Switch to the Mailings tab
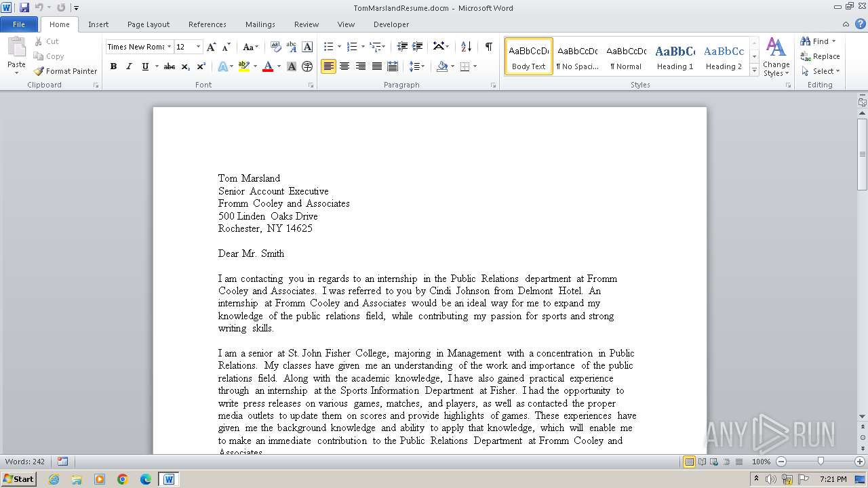Image resolution: width=868 pixels, height=488 pixels. coord(260,24)
